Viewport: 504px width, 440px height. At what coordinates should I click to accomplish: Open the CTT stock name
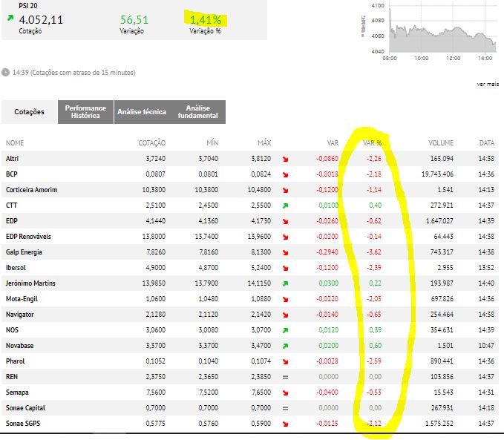click(11, 205)
